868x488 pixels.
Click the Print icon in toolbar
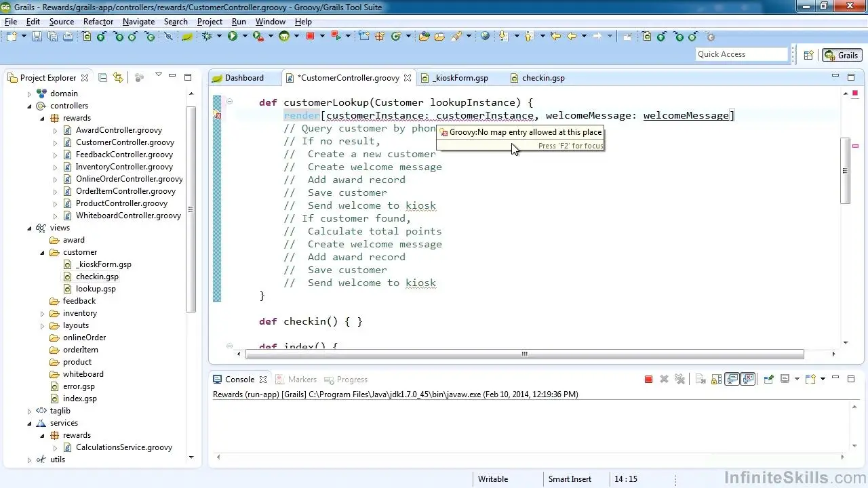(x=68, y=37)
